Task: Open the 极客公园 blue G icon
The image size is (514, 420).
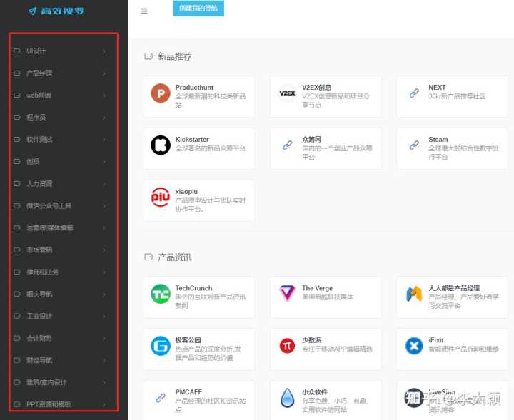Action: click(161, 346)
